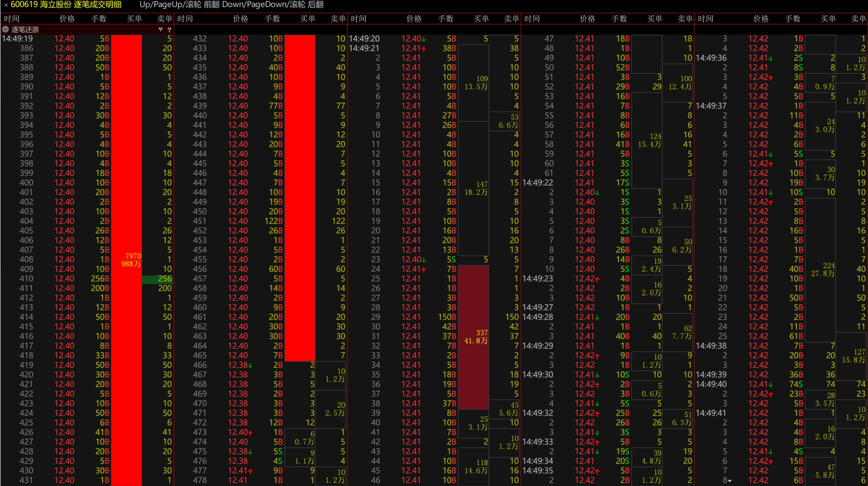The width and height of the screenshot is (868, 486).
Task: Select timestamp 14:49:38
Action: [711, 346]
